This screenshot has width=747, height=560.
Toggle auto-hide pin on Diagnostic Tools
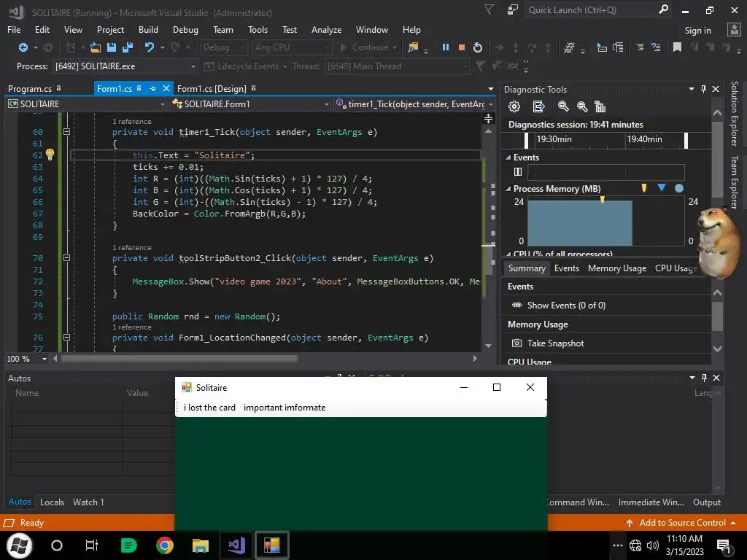(x=704, y=89)
